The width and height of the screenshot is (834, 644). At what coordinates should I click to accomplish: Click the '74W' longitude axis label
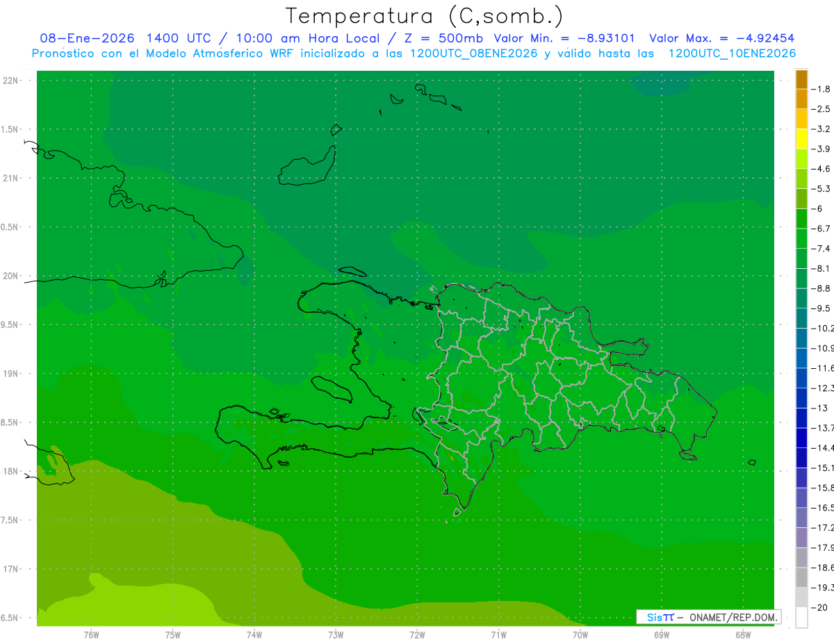coord(254,635)
